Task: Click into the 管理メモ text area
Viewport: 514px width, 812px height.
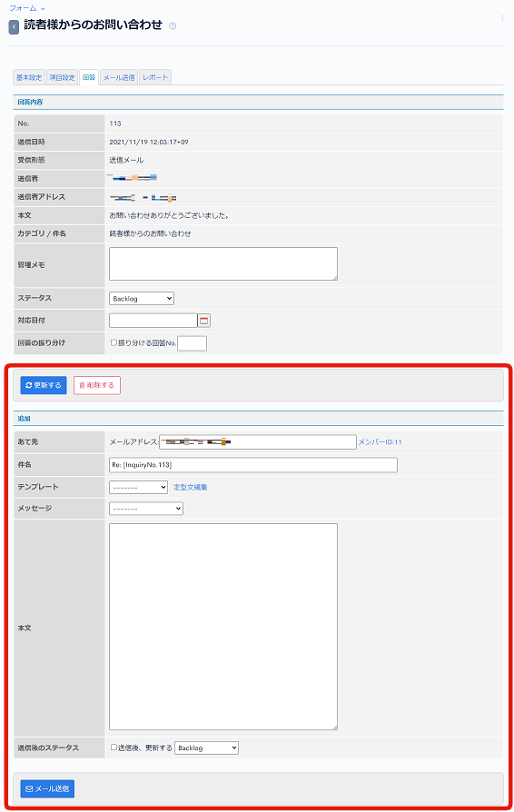Action: click(x=223, y=264)
